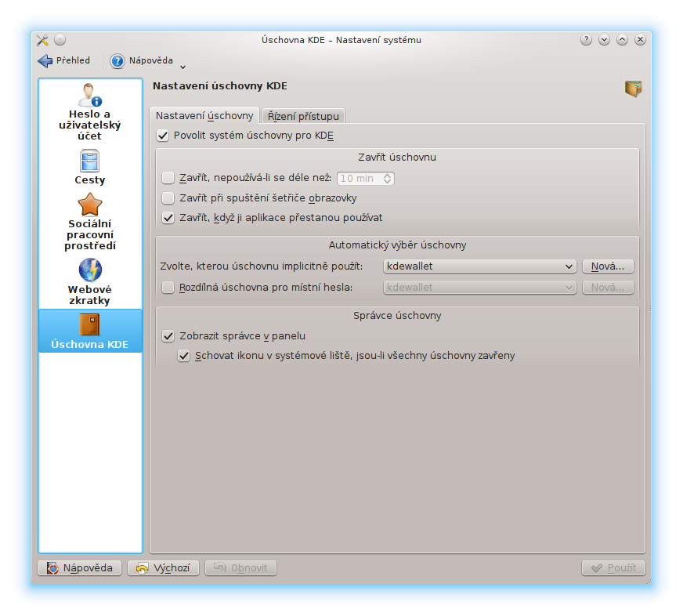Open Webové zkratky module
The image size is (683, 616).
pos(90,282)
